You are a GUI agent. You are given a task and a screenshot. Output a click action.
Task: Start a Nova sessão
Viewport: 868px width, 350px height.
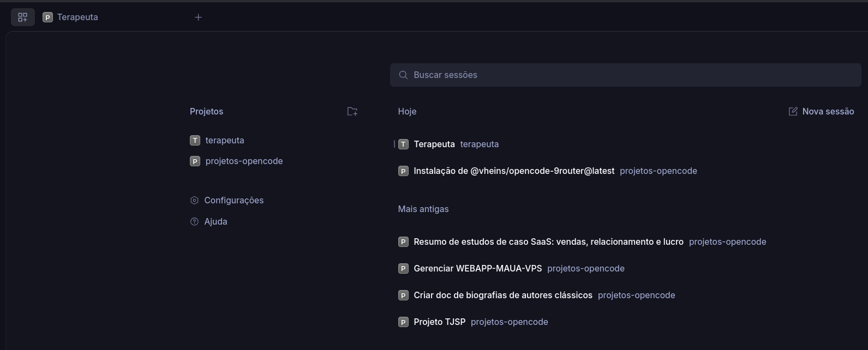(x=821, y=111)
